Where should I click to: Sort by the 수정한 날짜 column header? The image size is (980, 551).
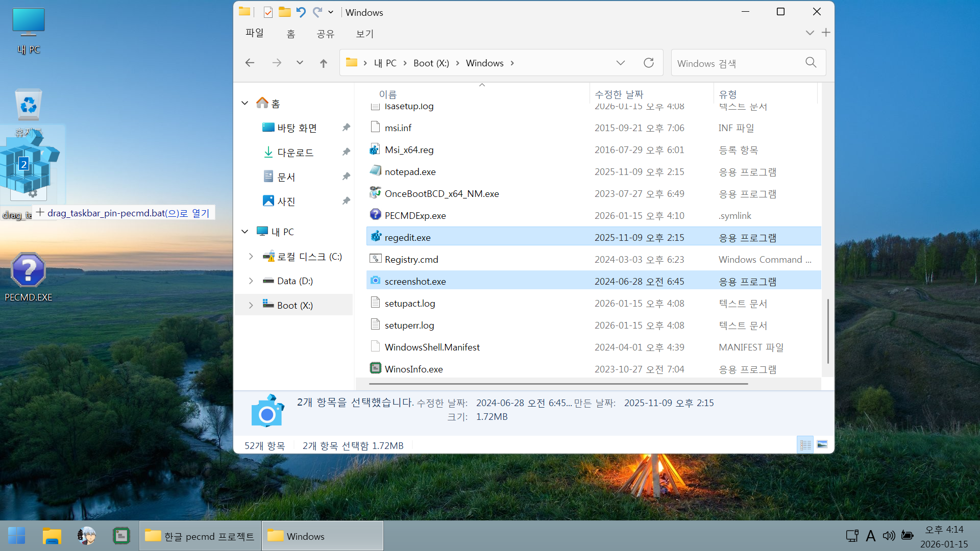[619, 94]
